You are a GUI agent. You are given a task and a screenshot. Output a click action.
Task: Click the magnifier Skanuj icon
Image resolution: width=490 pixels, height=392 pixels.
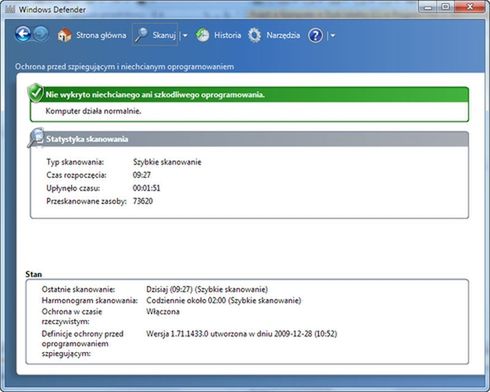[x=141, y=35]
